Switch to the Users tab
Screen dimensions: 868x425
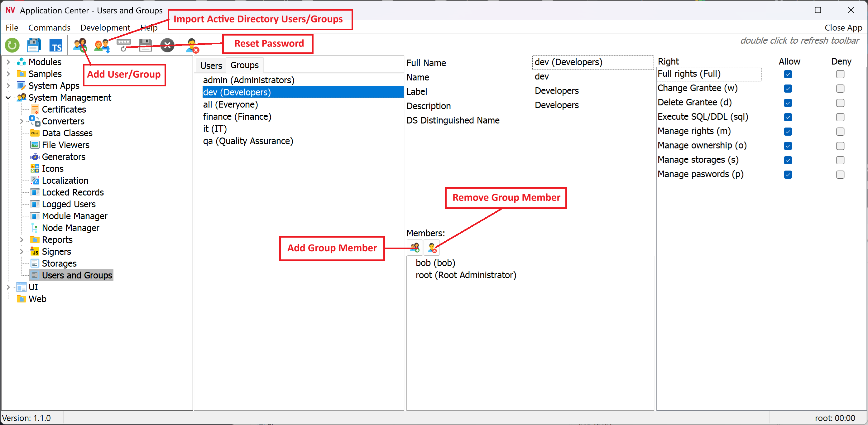point(211,65)
